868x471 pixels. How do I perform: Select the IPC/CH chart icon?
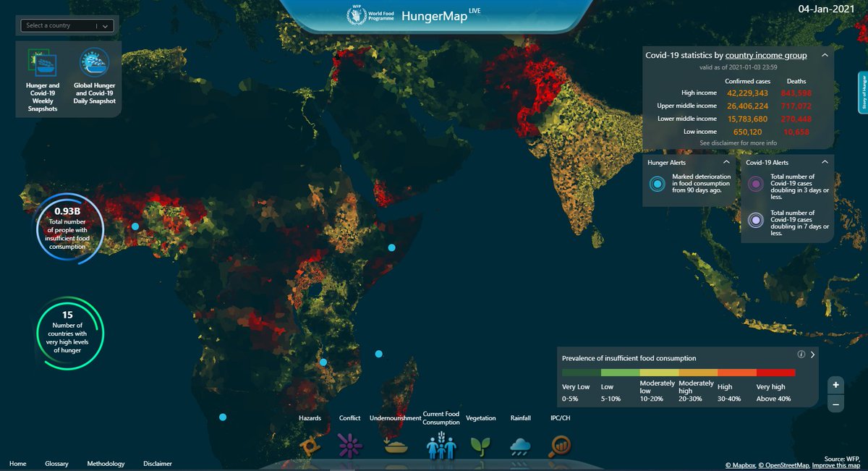[560, 445]
